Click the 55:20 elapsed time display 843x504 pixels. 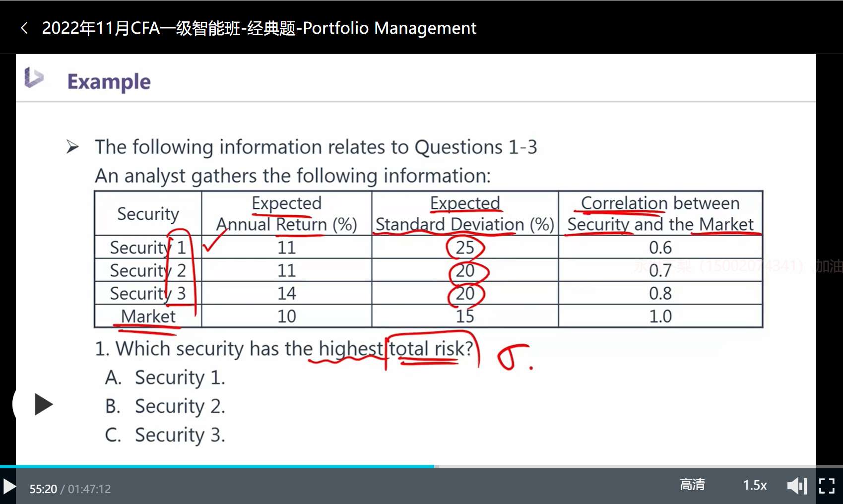click(43, 489)
